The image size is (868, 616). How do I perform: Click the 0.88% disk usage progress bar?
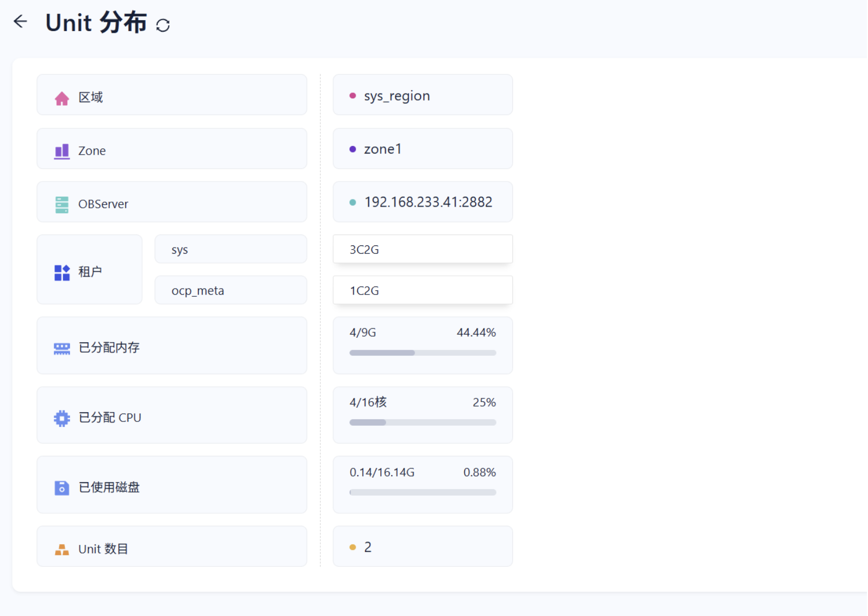[x=422, y=492]
